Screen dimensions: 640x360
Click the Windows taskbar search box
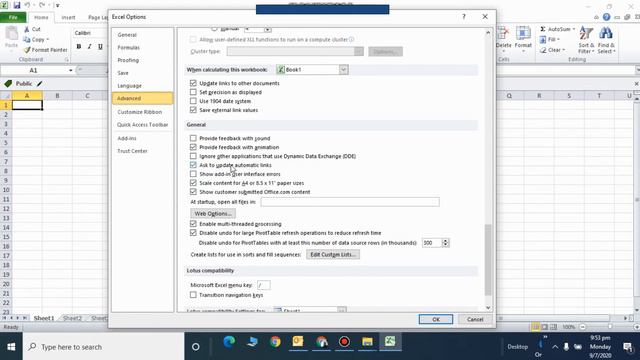104,347
